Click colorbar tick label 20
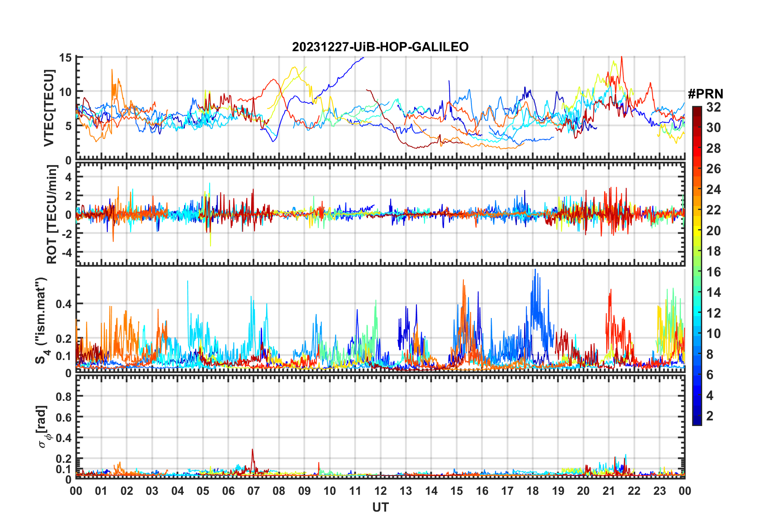Screen dimensions: 761x532 [713, 231]
